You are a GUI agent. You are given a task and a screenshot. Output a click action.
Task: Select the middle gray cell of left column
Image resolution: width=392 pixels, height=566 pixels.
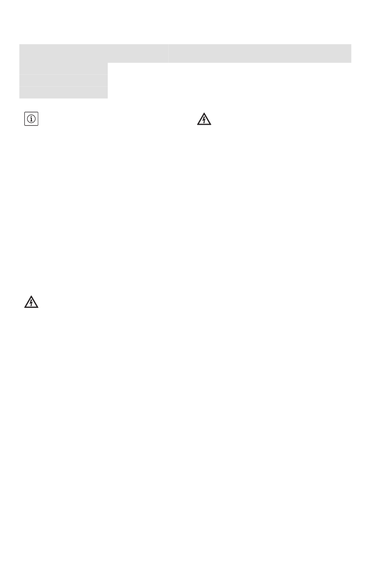[64, 81]
